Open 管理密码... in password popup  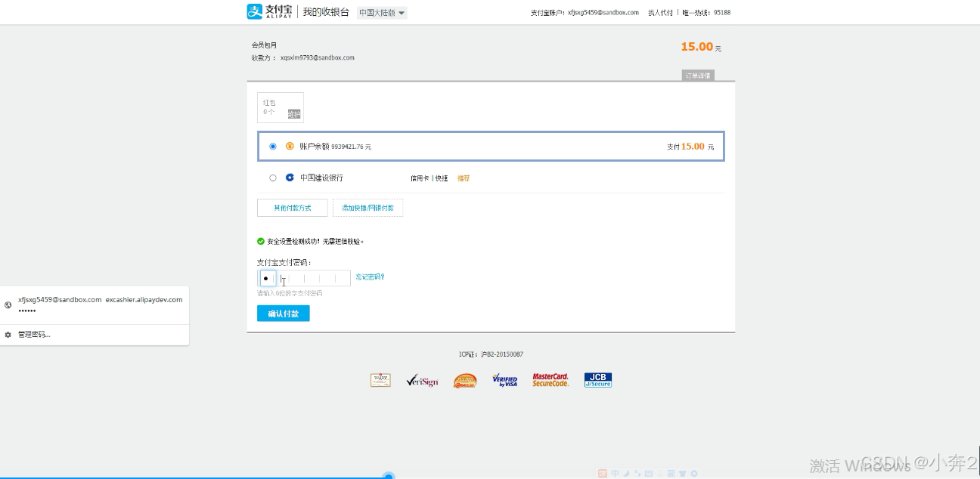tap(34, 335)
